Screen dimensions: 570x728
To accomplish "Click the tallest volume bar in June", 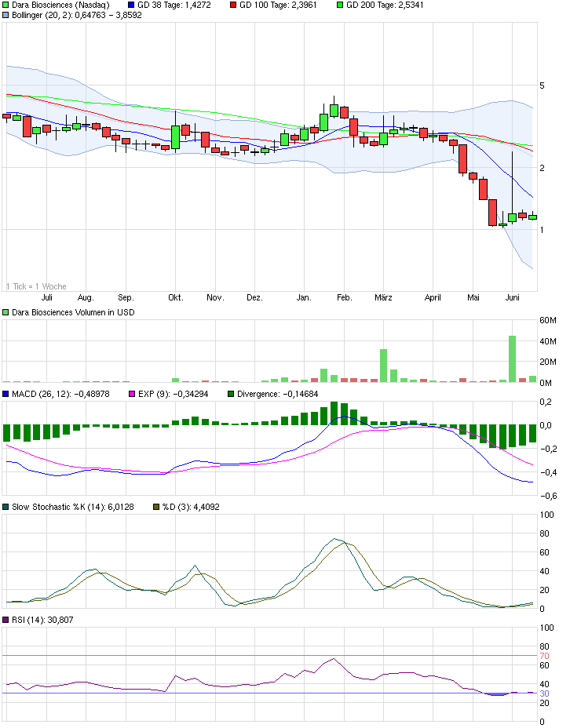I will (x=512, y=359).
